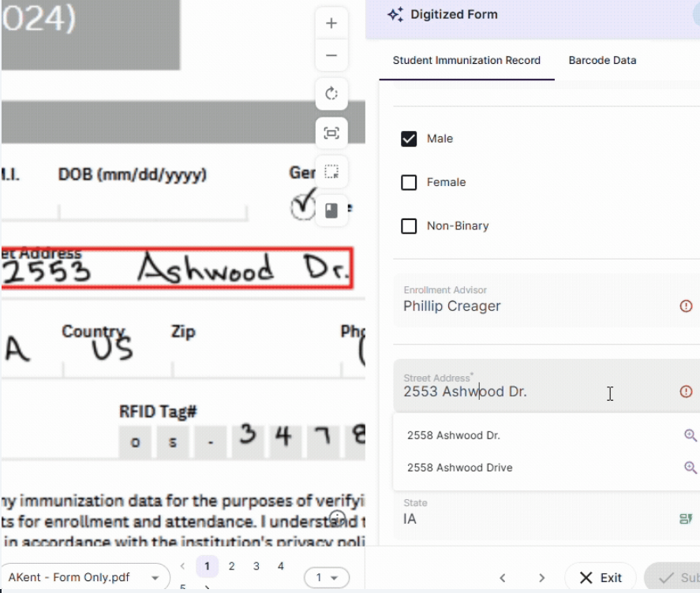Toggle the split panel view icon
This screenshot has height=593, width=700.
pyautogui.click(x=331, y=211)
